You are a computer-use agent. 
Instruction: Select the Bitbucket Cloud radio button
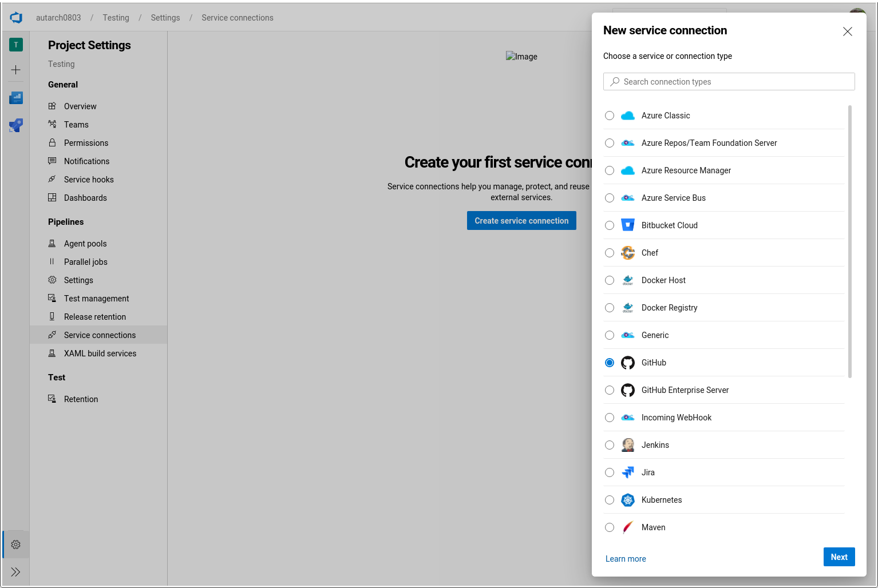[610, 225]
